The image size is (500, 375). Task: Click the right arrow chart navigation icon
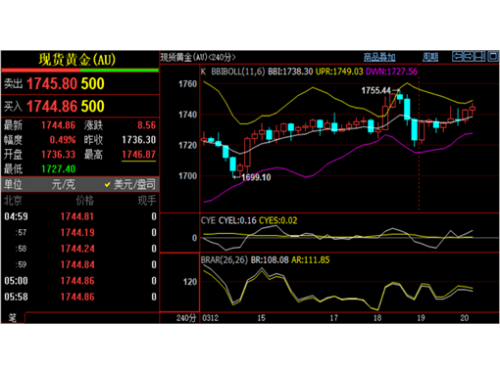click(468, 57)
